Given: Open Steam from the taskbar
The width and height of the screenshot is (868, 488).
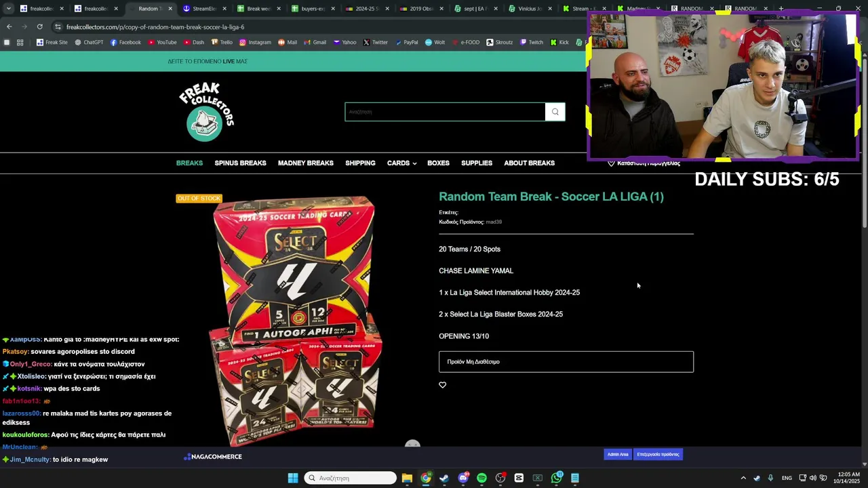Looking at the screenshot, I should point(444,478).
